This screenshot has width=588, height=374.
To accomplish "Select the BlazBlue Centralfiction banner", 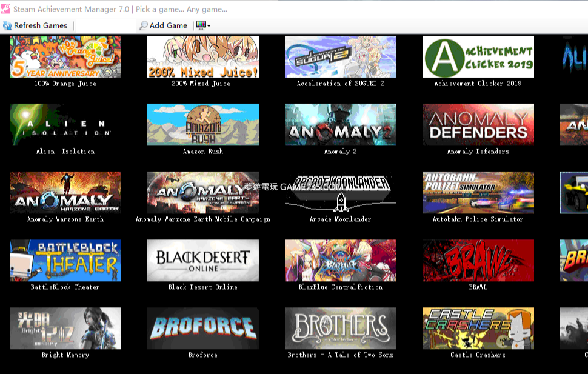I will pos(341,260).
